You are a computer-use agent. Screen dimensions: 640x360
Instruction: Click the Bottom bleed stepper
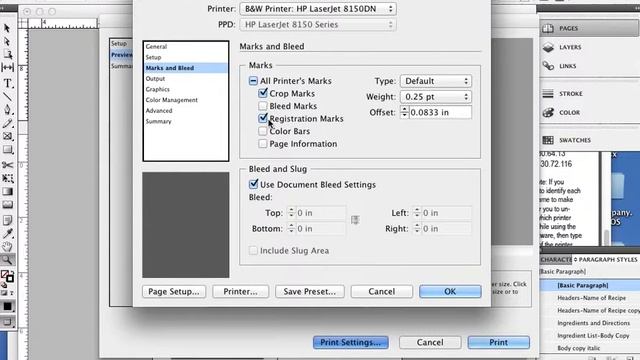click(x=291, y=229)
